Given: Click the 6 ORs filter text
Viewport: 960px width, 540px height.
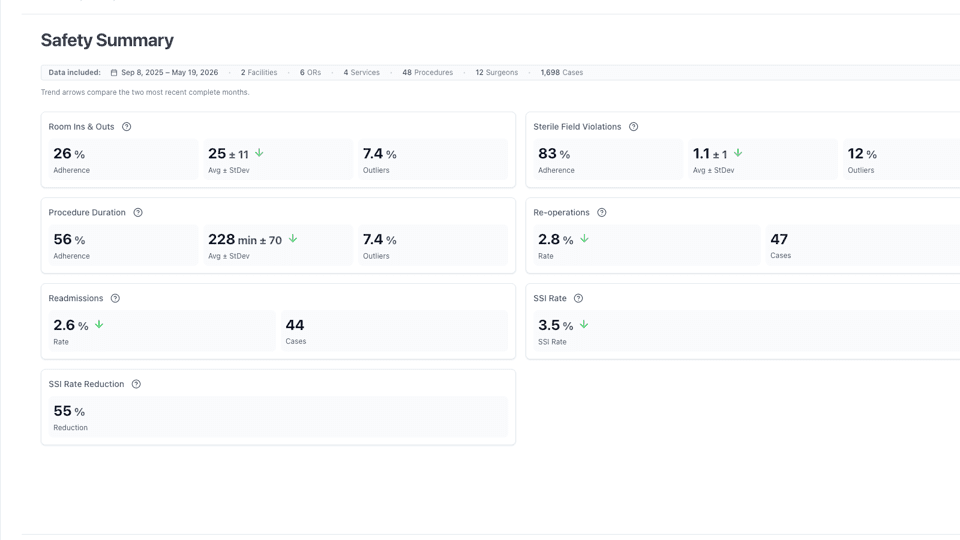Looking at the screenshot, I should (x=310, y=72).
